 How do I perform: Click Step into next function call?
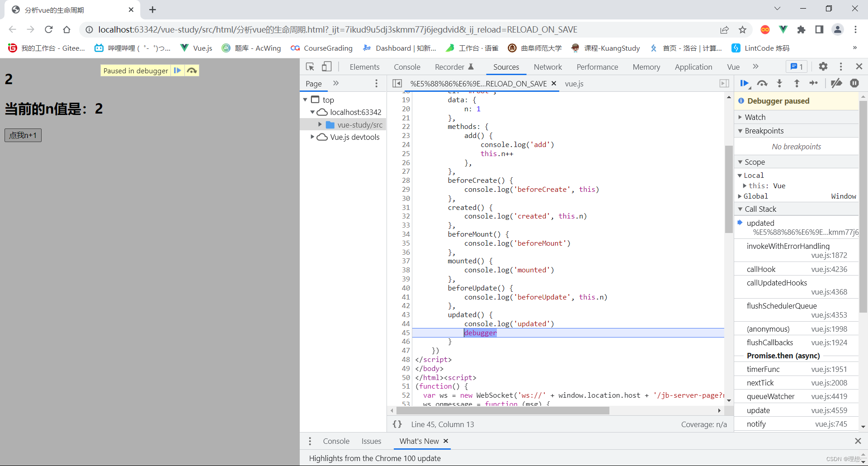point(779,83)
